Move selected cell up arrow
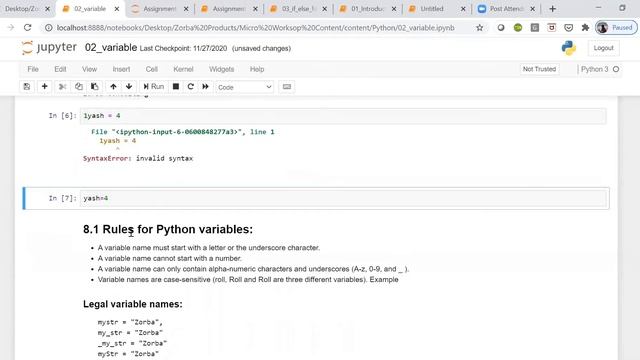This screenshot has height=360, width=640. [x=113, y=87]
